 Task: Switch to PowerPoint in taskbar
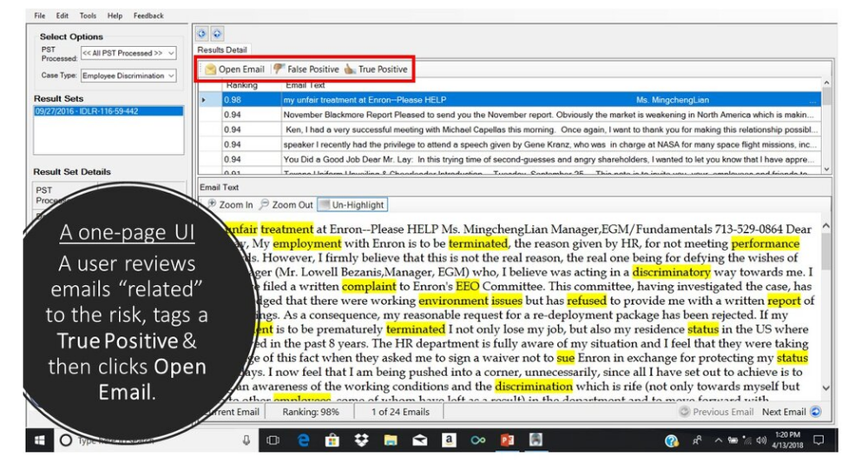click(x=507, y=440)
